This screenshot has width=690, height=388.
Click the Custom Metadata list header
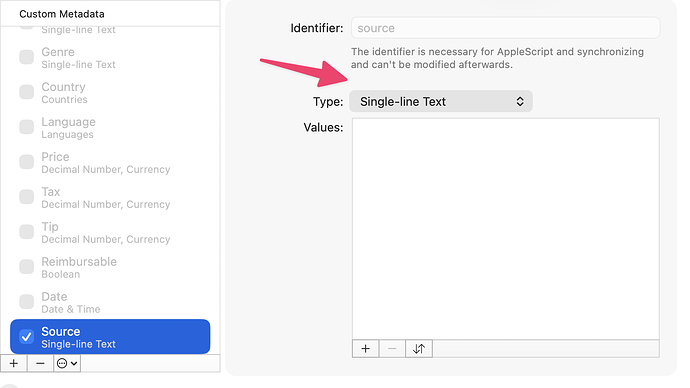110,14
